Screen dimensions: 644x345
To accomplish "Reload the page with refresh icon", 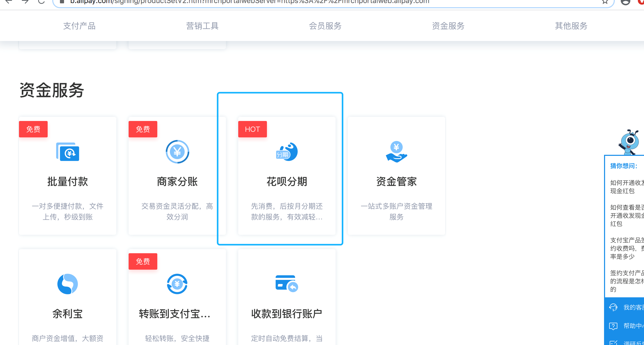I will point(41,2).
